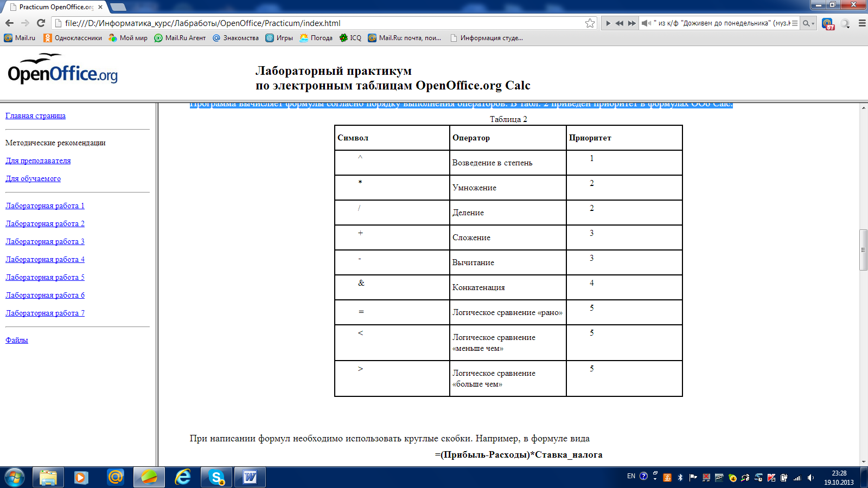Click the 'Возведение в степень' table cell
The image size is (868, 488).
[x=508, y=163]
